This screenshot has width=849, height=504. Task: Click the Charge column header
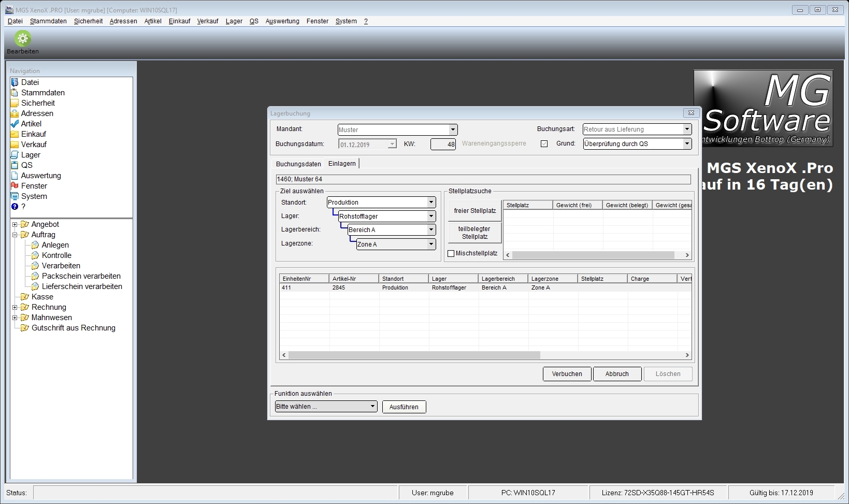(x=652, y=279)
